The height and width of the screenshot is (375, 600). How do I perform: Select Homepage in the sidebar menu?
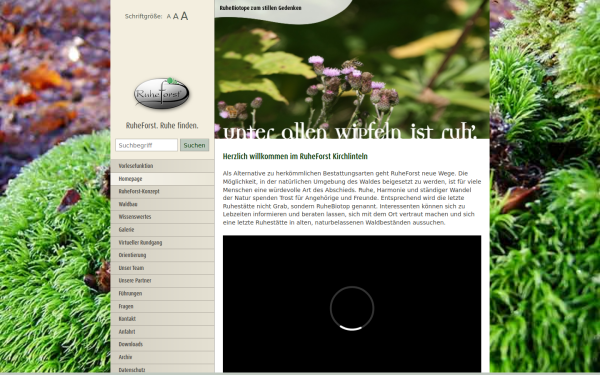click(162, 179)
